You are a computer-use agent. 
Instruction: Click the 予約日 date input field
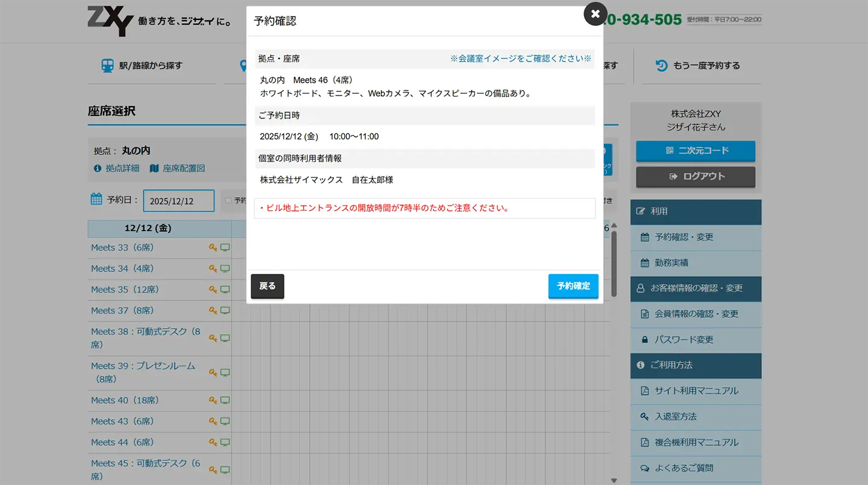[178, 201]
